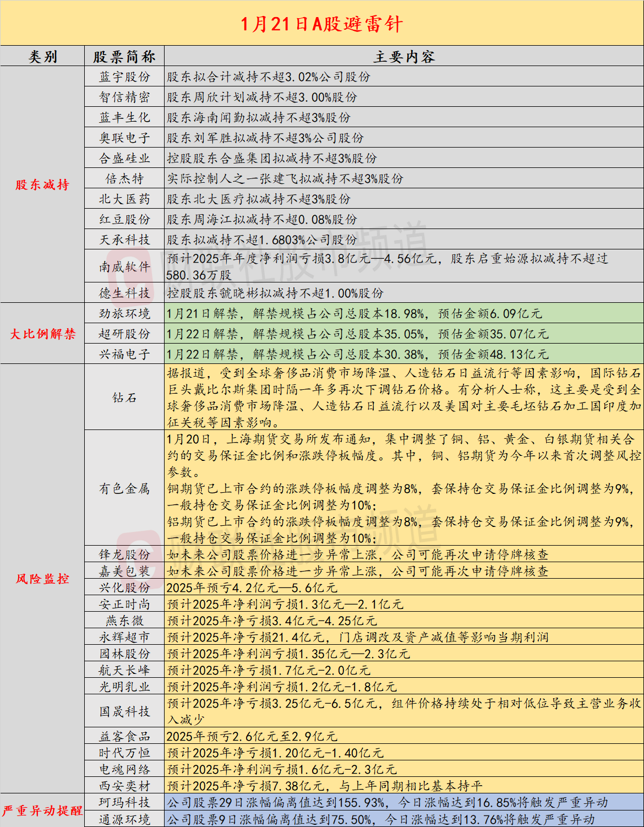Select stock name 燕东微
This screenshot has height=827, width=644.
coord(124,621)
